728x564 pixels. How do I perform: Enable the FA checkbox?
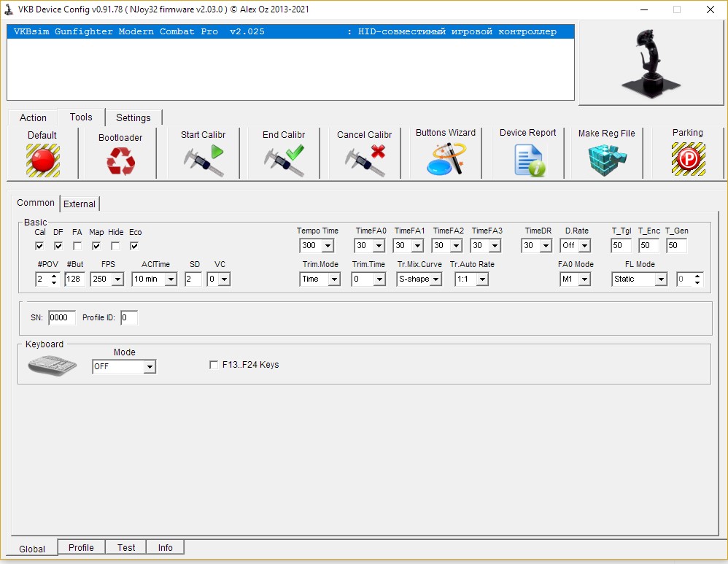[x=77, y=246]
